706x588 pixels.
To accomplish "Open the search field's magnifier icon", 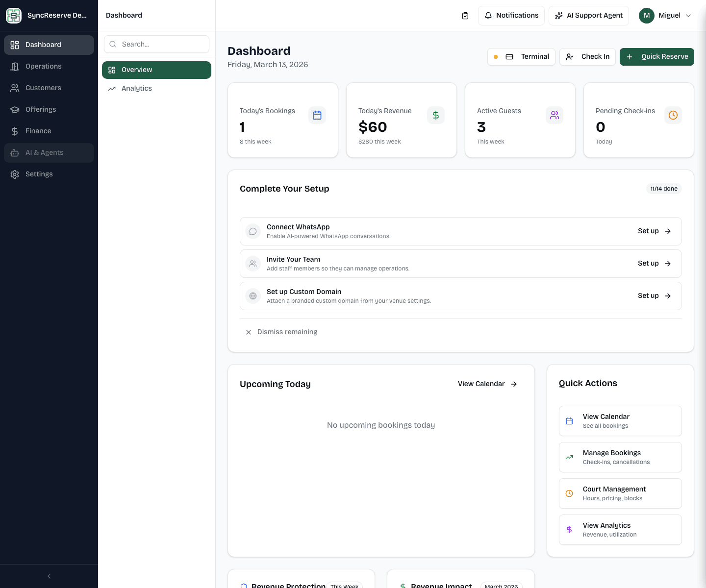I will (113, 44).
